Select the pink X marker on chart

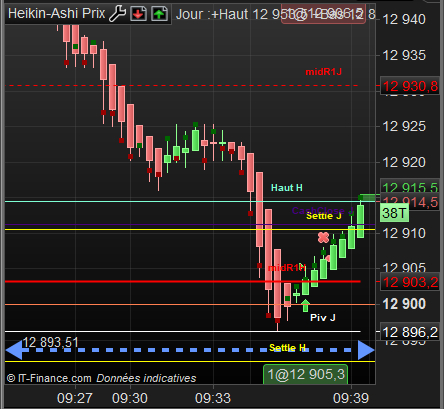(323, 237)
